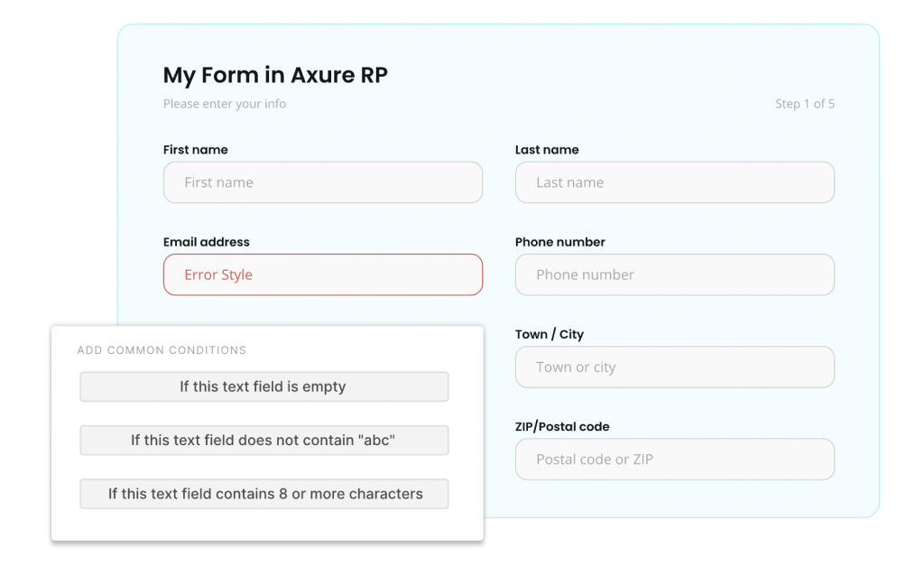Click the Postal code or ZIP field
The width and height of the screenshot is (924, 576).
click(x=674, y=460)
